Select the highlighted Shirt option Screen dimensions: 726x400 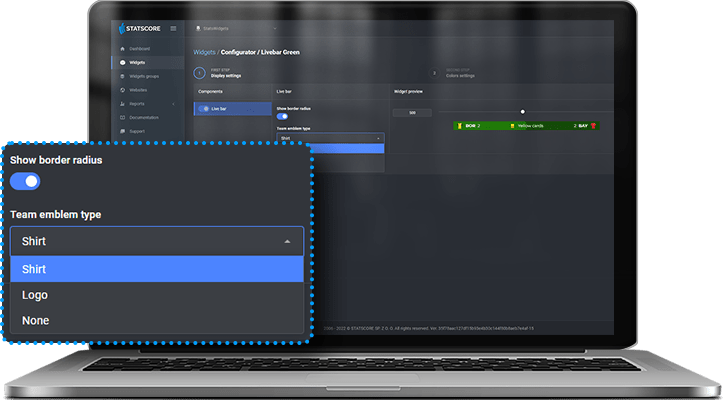tap(156, 269)
